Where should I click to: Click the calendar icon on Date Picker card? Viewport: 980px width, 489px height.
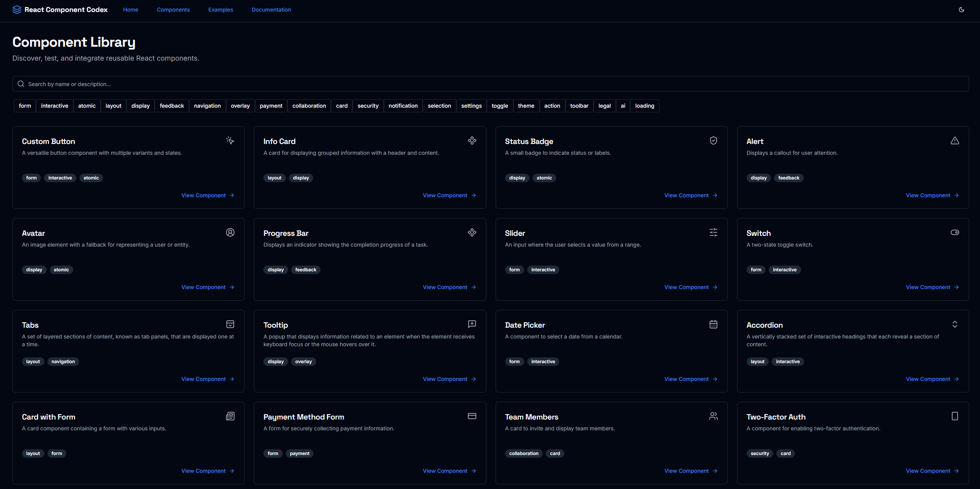click(x=713, y=324)
